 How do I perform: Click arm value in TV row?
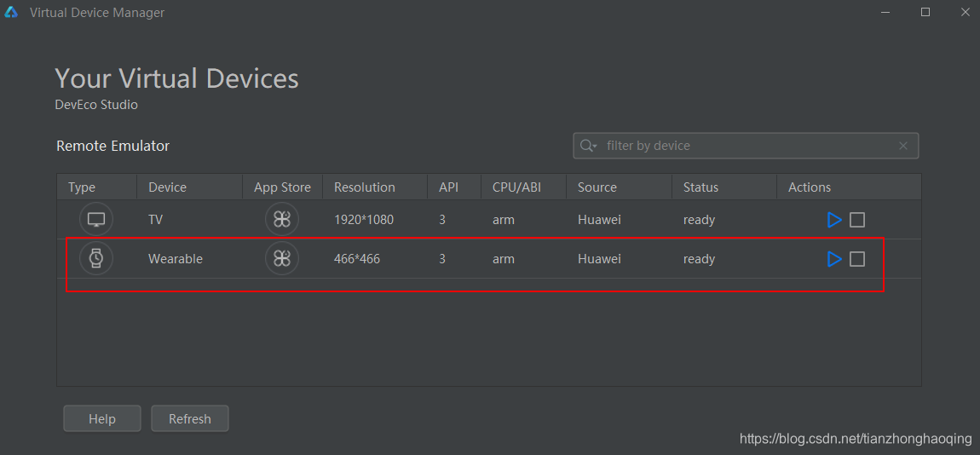click(x=503, y=220)
